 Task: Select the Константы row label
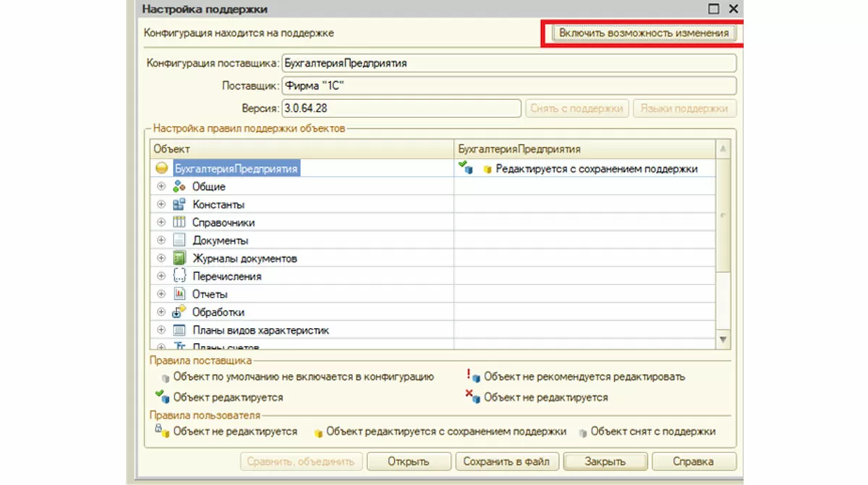(x=218, y=205)
